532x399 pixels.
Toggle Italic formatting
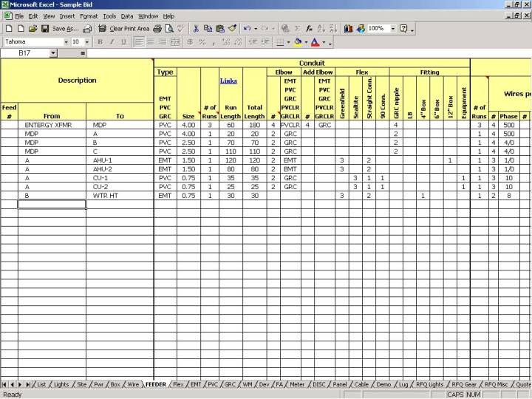(112, 42)
